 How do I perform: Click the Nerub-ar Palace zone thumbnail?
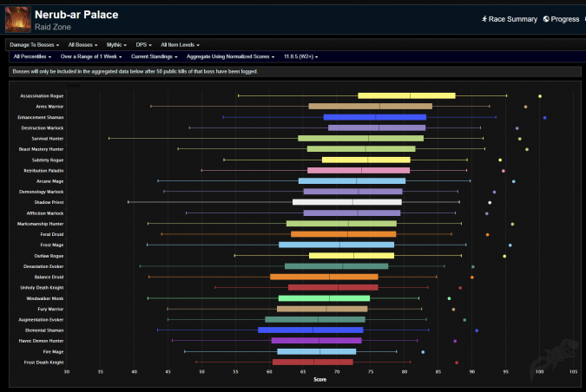tap(17, 20)
